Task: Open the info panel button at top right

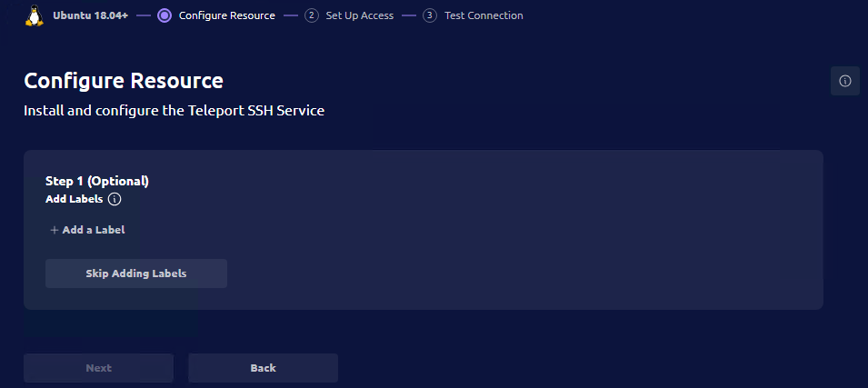Action: [x=844, y=81]
